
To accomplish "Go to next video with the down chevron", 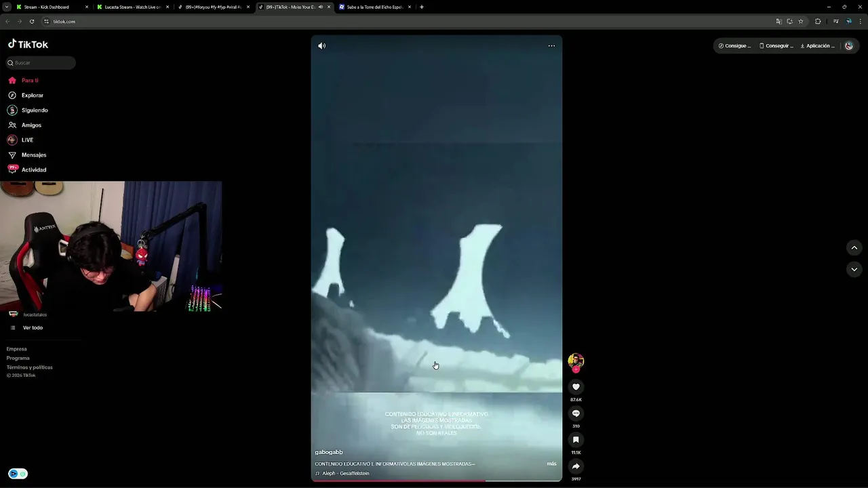I will pos(854,270).
